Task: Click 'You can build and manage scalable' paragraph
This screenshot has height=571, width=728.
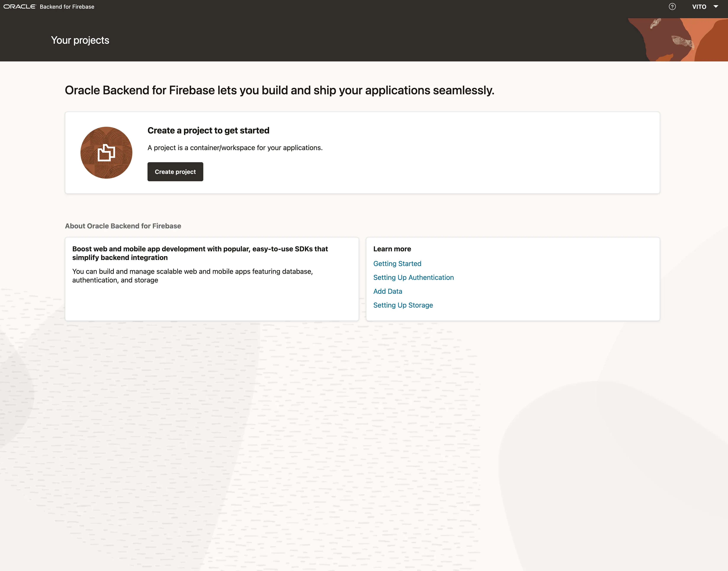Action: tap(192, 276)
